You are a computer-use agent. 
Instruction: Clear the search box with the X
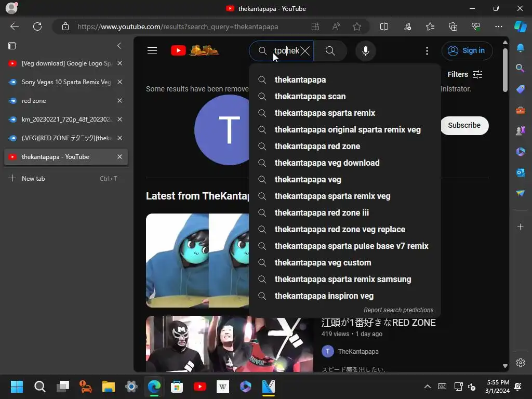click(305, 51)
